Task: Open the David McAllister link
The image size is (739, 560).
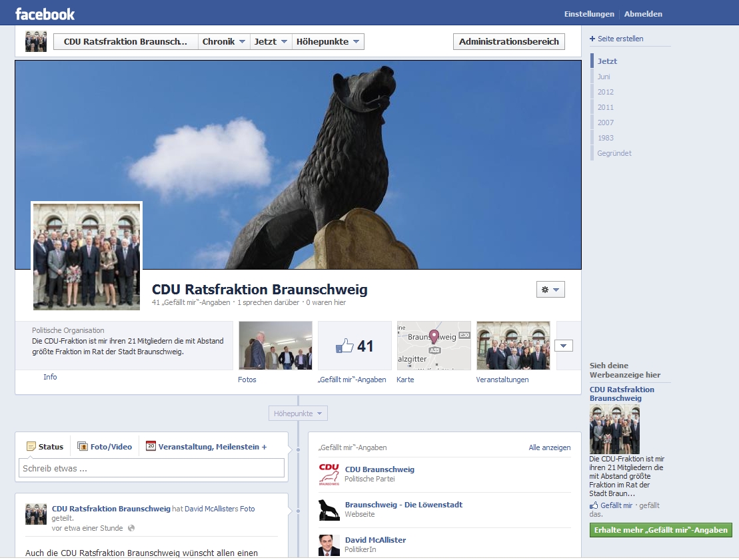Action: coord(375,540)
